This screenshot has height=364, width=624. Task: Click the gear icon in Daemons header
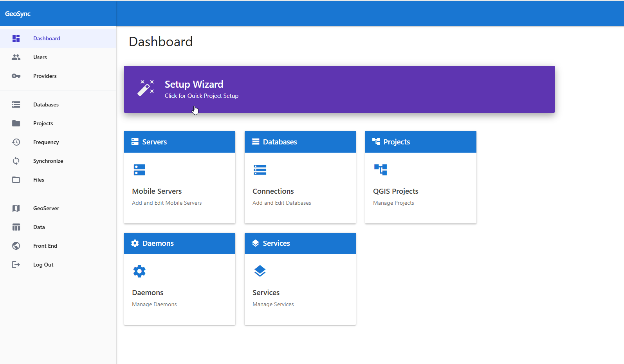(135, 243)
